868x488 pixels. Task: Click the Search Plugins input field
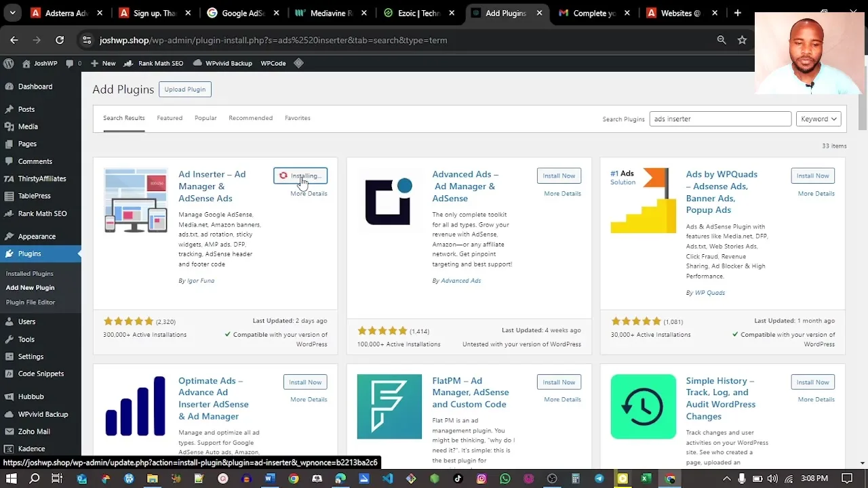point(720,119)
